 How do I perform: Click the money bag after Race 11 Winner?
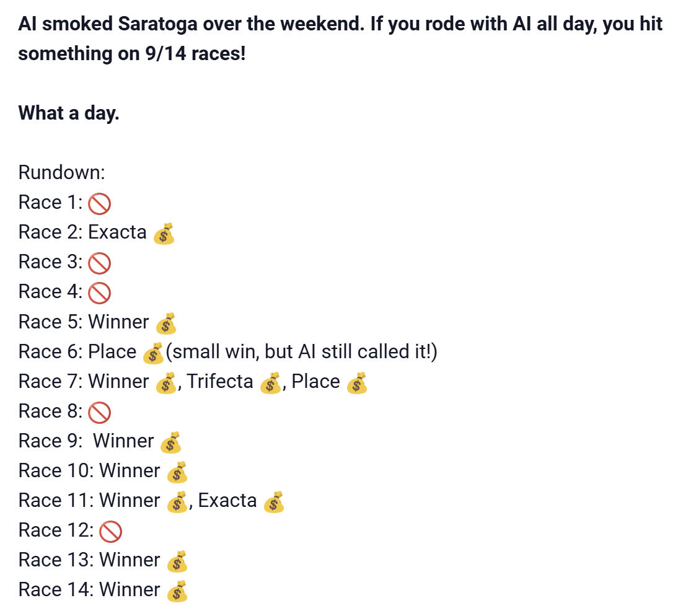[x=177, y=501]
